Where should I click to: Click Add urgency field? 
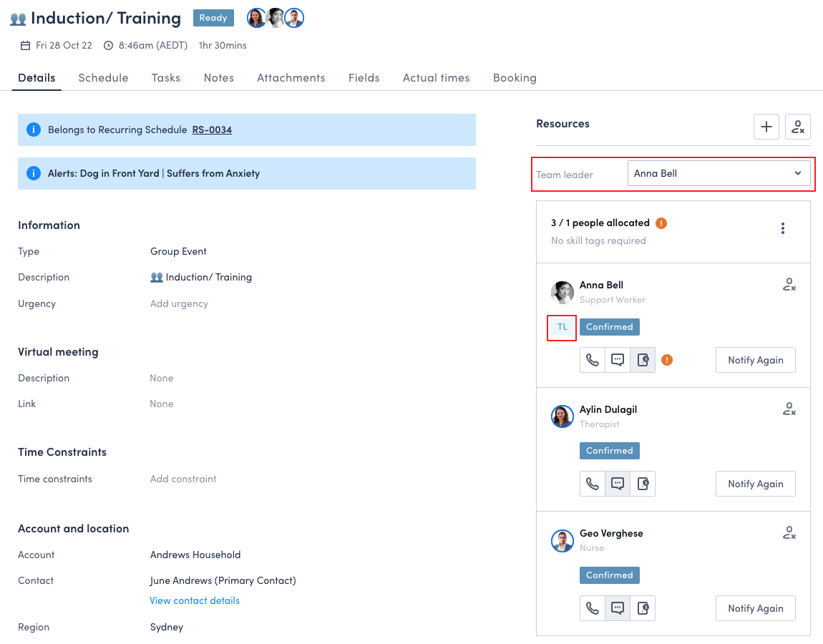point(179,303)
